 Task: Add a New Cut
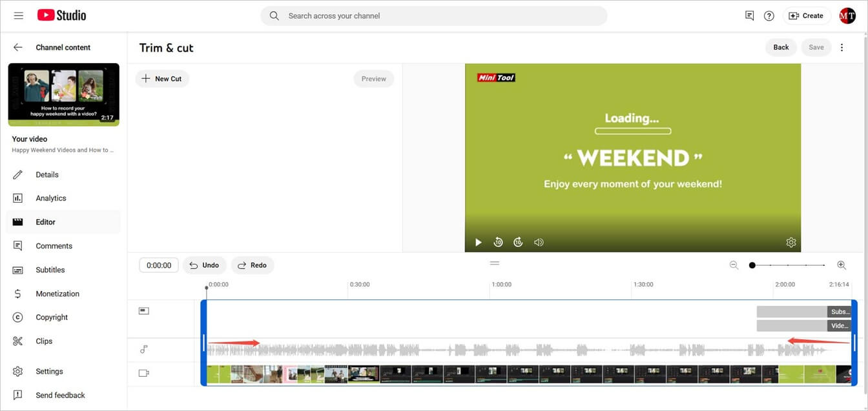162,78
